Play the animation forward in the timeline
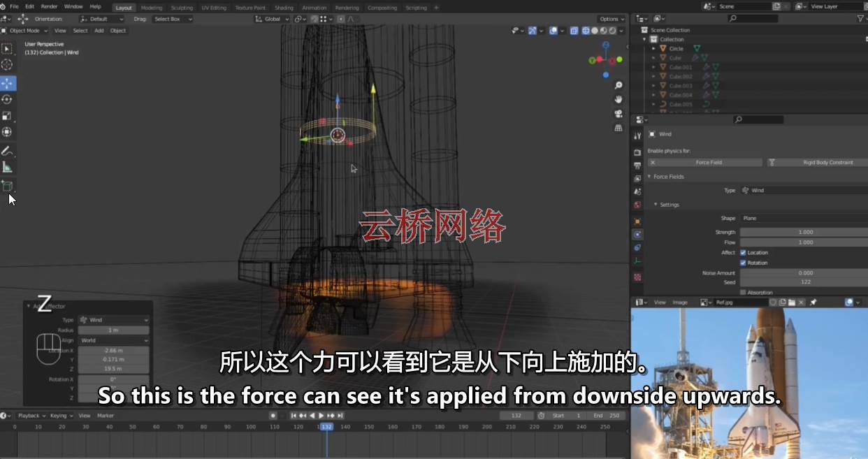868x459 pixels. pos(321,416)
